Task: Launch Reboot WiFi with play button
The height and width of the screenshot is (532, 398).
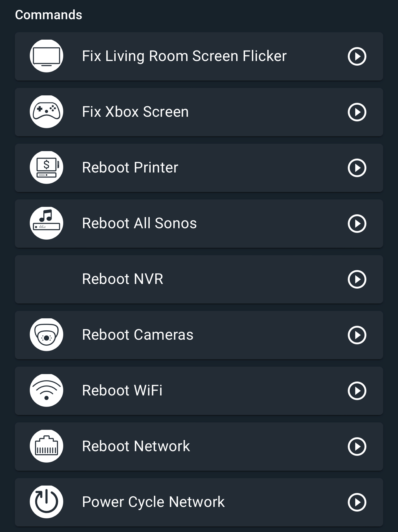Action: tap(357, 391)
